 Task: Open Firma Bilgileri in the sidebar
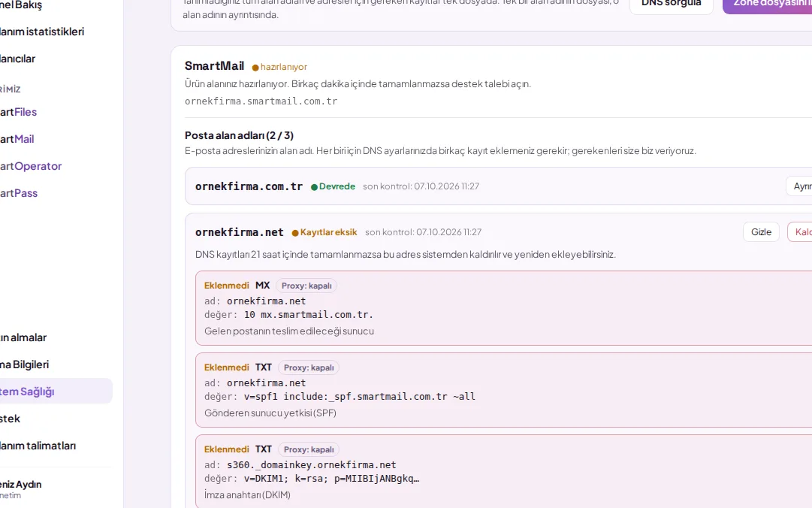click(24, 364)
